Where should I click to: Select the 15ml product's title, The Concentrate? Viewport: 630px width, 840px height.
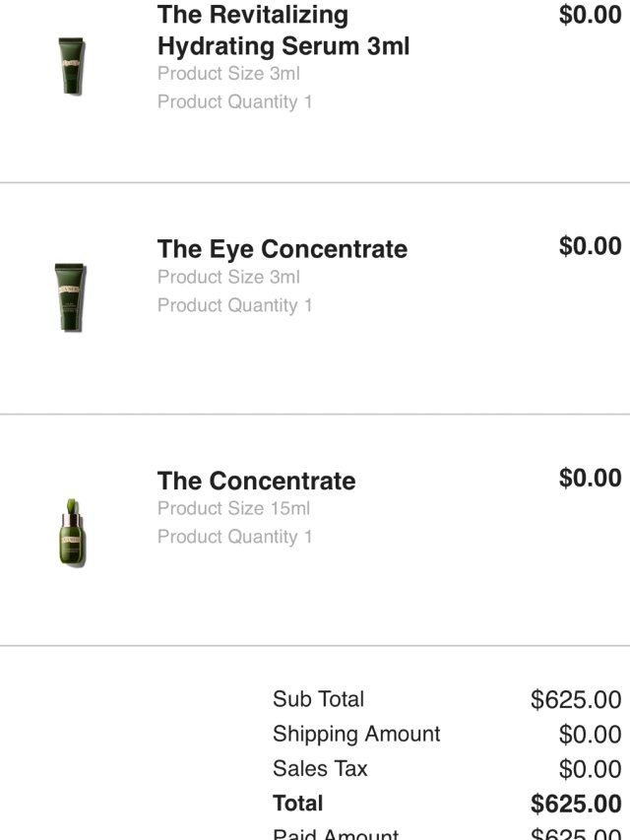tap(256, 481)
